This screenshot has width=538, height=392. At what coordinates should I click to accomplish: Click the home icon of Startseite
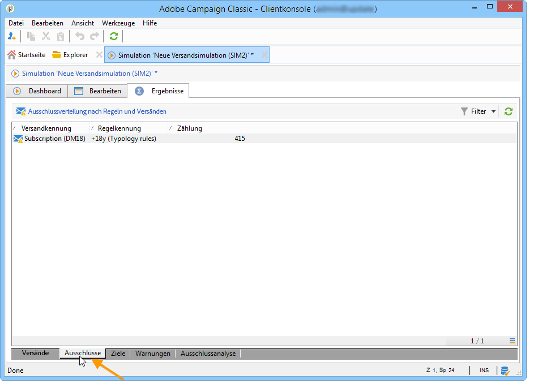coord(12,55)
